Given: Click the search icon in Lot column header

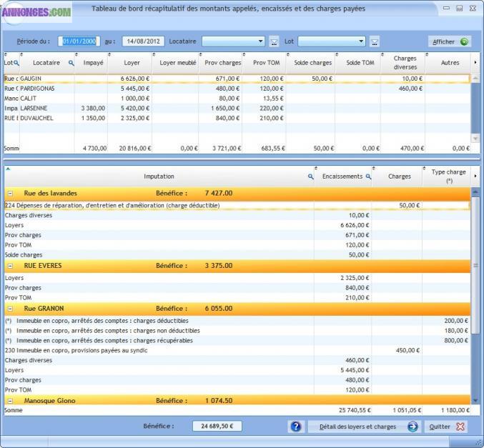Looking at the screenshot, I should click(16, 63).
